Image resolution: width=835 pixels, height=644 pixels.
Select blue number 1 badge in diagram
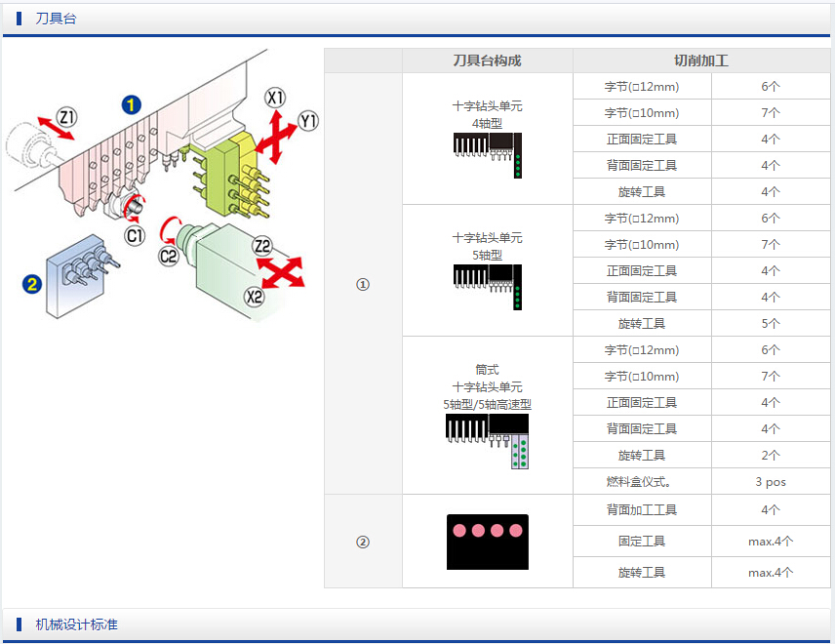tap(131, 104)
